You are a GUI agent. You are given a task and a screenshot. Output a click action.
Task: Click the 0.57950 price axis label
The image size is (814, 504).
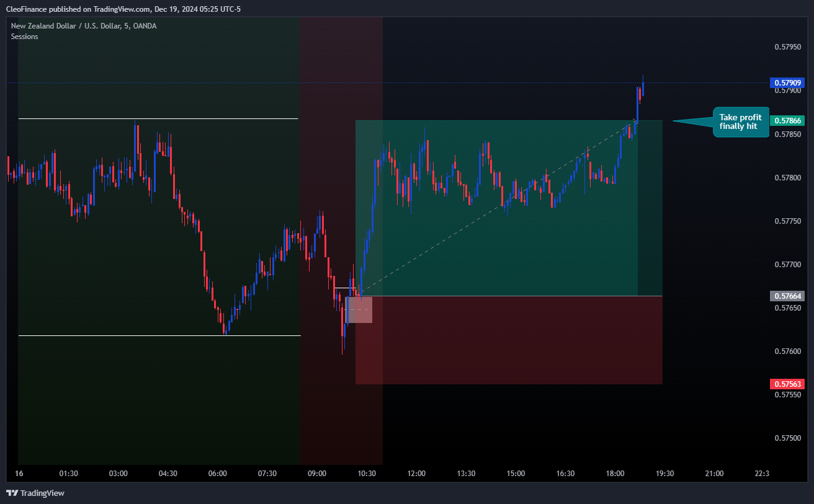[x=788, y=46]
